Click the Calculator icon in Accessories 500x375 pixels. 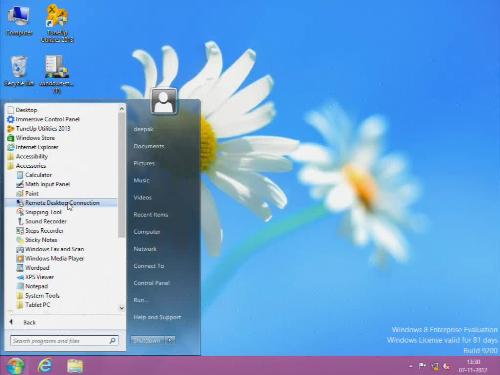pos(20,175)
